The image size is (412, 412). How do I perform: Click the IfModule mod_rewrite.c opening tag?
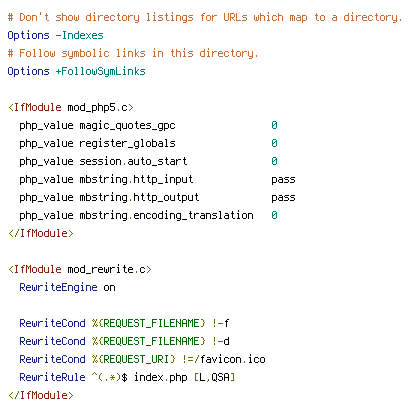click(x=80, y=269)
